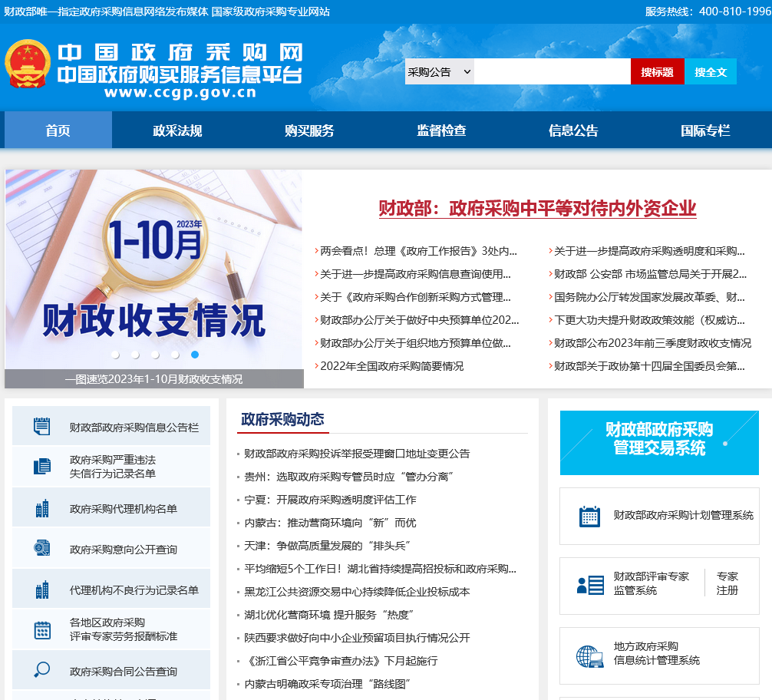Click the 搜全文 full-text search button

[710, 71]
